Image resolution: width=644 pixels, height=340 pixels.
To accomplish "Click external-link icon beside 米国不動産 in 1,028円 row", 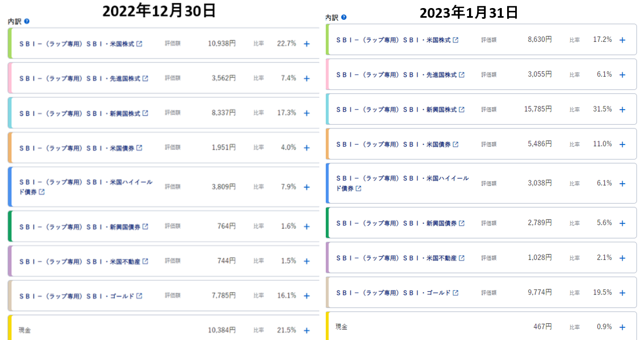I will click(x=462, y=258).
